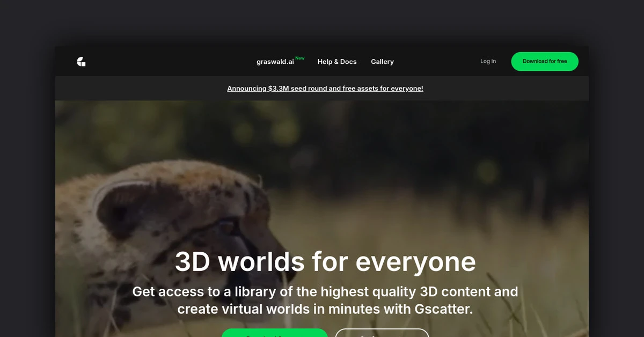Click the green "New" badge
644x337 pixels.
(x=300, y=58)
